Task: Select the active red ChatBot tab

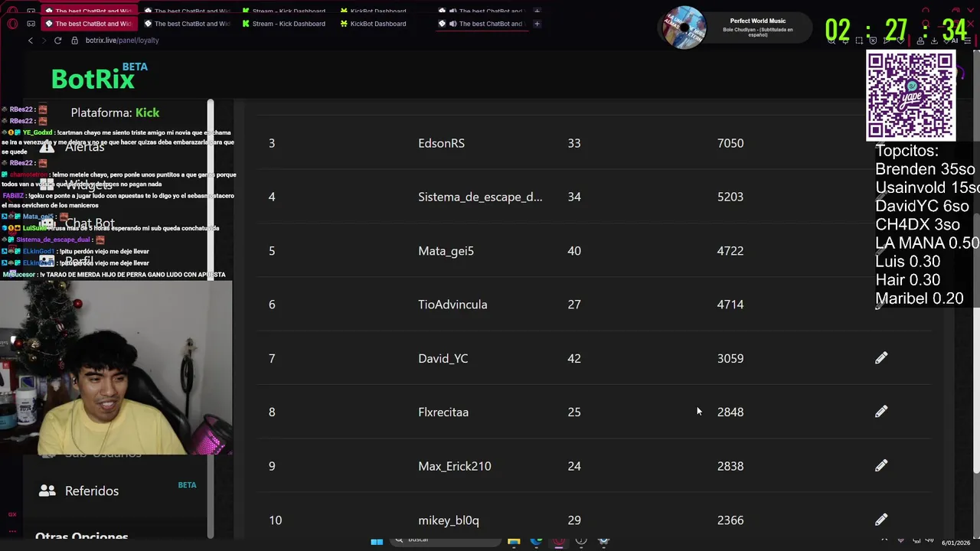Action: pos(89,24)
